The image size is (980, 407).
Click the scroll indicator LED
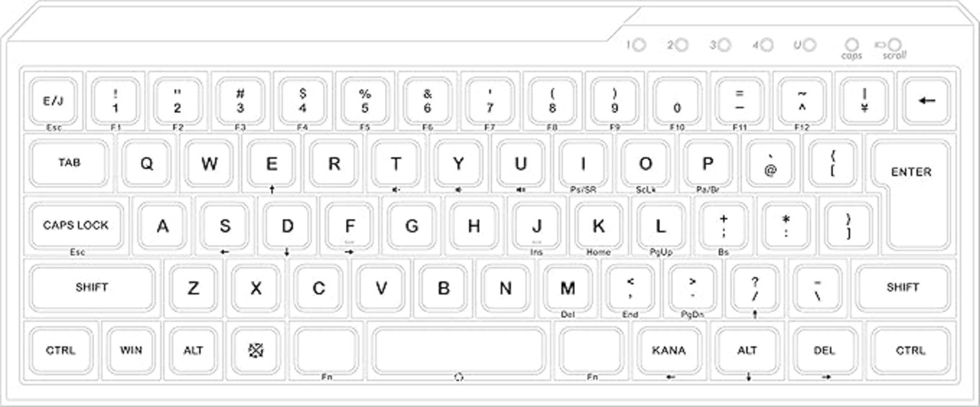(894, 44)
